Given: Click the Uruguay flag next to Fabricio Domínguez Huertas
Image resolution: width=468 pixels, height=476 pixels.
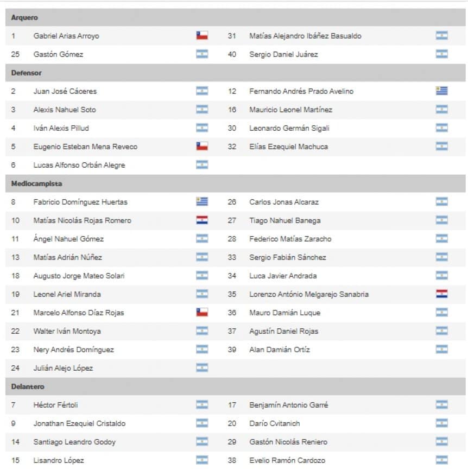Looking at the screenshot, I should tap(202, 202).
